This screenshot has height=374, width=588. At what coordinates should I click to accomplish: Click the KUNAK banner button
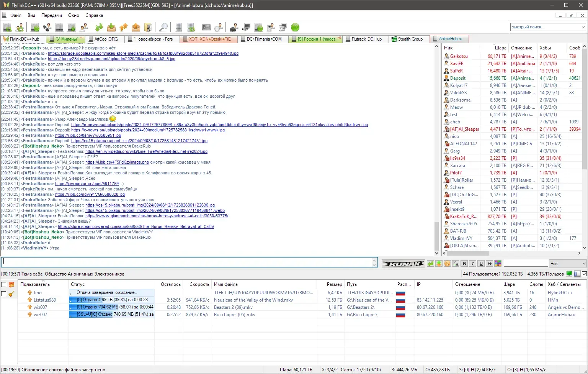click(x=403, y=263)
